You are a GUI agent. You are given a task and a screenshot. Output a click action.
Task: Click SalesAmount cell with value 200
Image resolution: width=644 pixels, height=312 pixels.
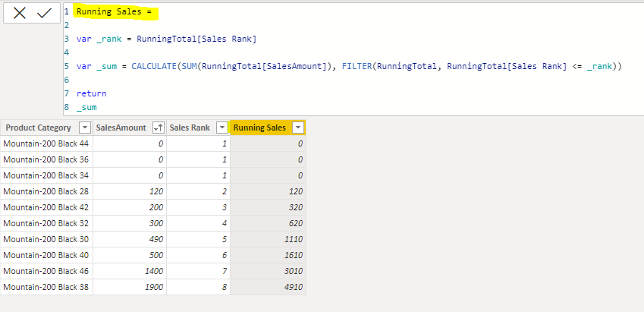pos(130,207)
